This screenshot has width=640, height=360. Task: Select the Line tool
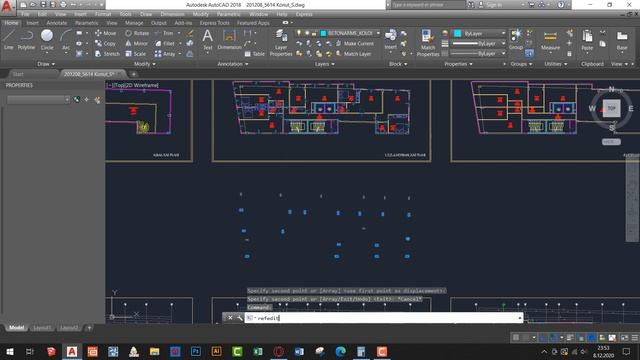[8, 40]
